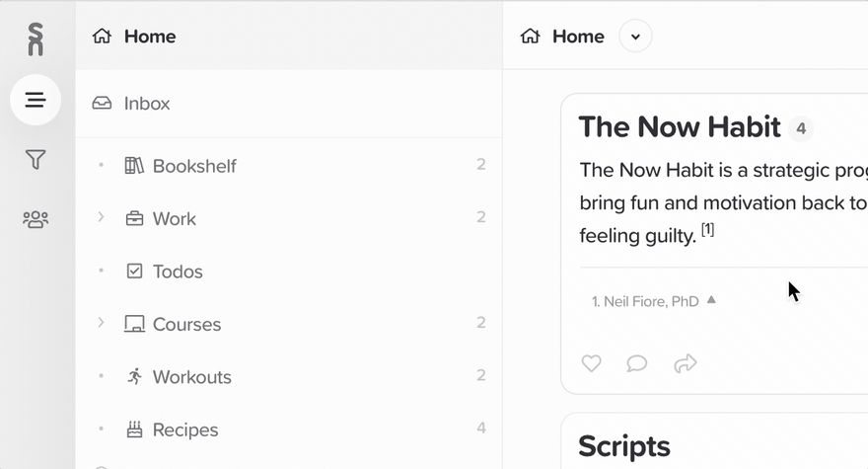Open the Bookshelf collection
The width and height of the screenshot is (868, 469).
289,165
